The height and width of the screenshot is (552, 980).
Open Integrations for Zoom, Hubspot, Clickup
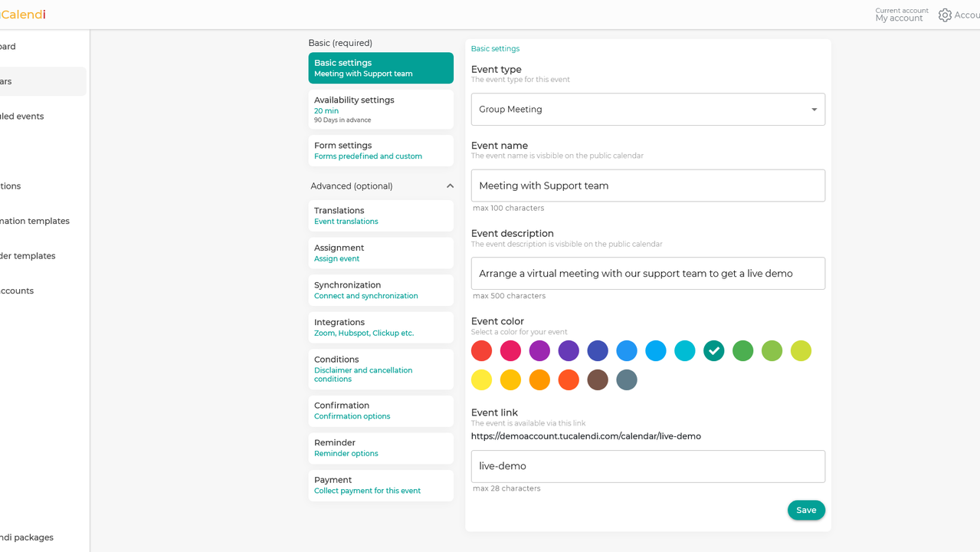[x=381, y=327]
